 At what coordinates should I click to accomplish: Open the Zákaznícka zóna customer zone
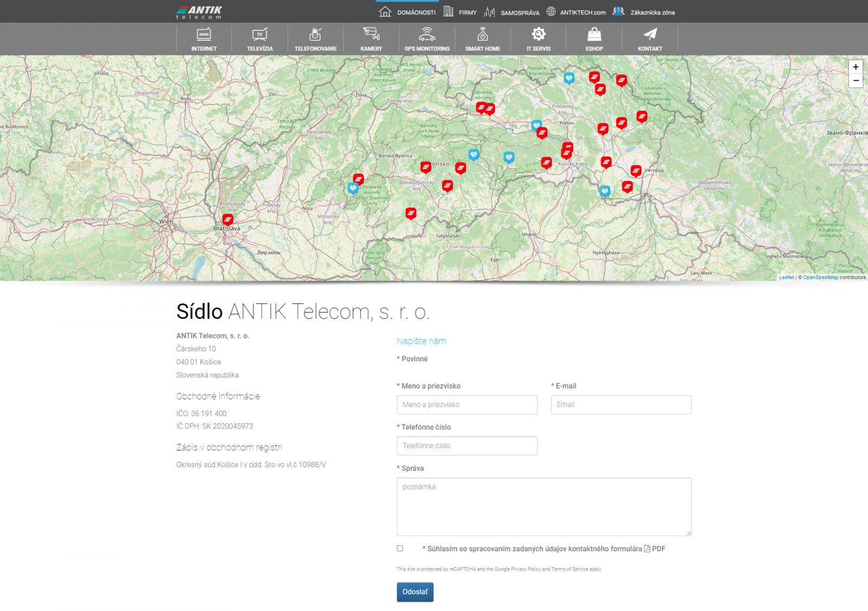click(644, 12)
